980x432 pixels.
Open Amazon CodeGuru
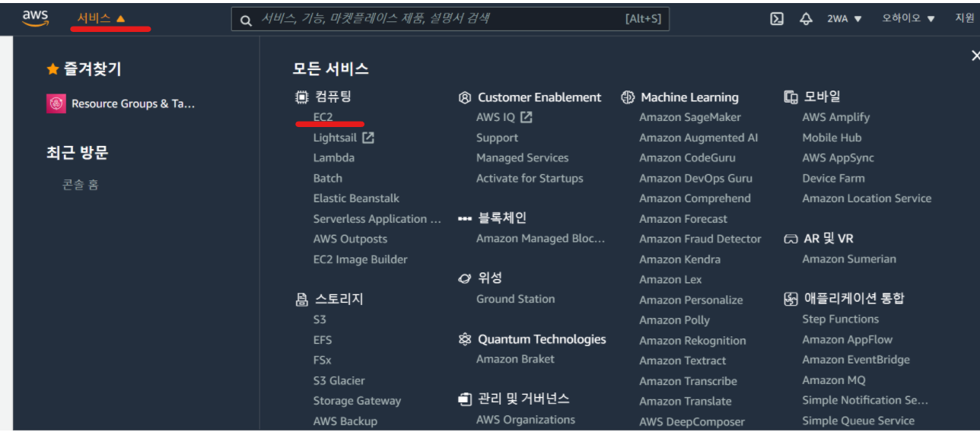(x=688, y=157)
